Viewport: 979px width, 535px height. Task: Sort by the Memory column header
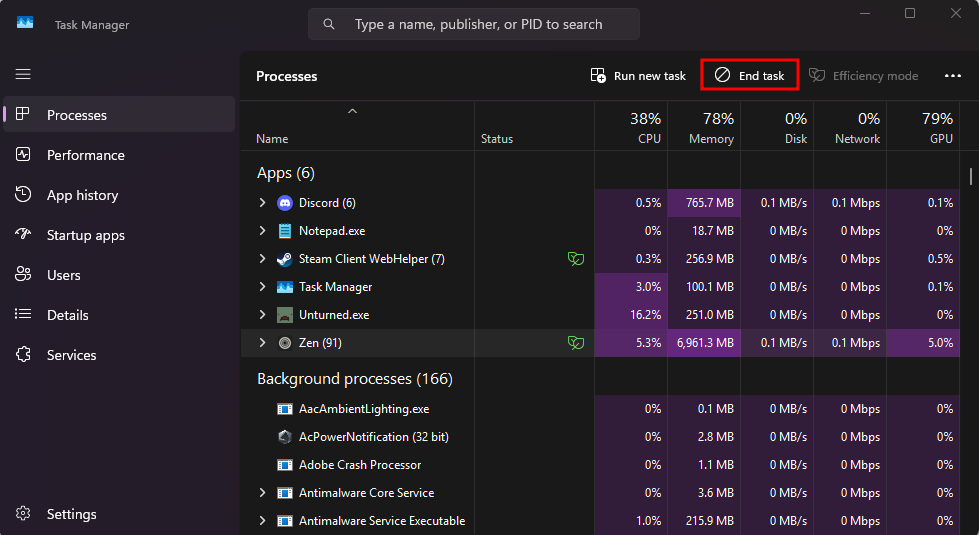coord(704,127)
